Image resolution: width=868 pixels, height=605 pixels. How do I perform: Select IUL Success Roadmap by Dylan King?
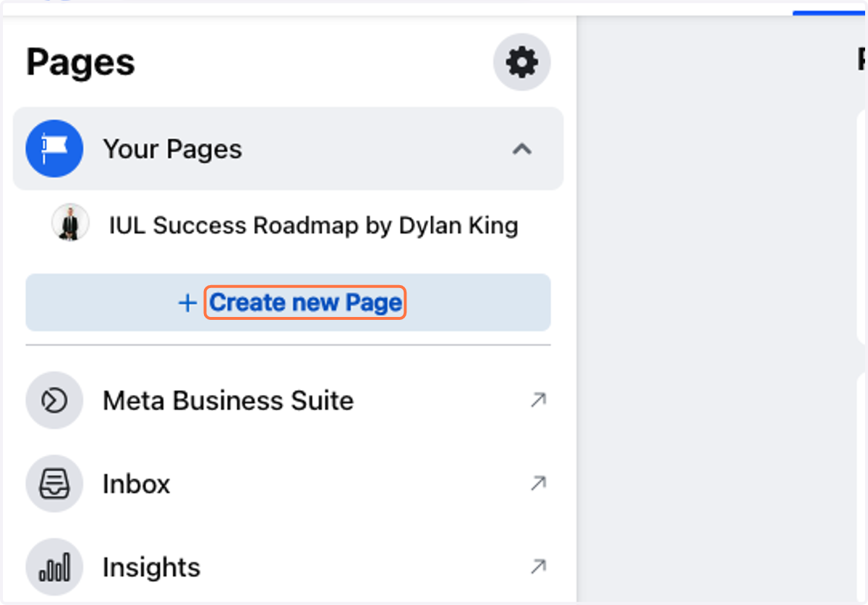(x=313, y=226)
